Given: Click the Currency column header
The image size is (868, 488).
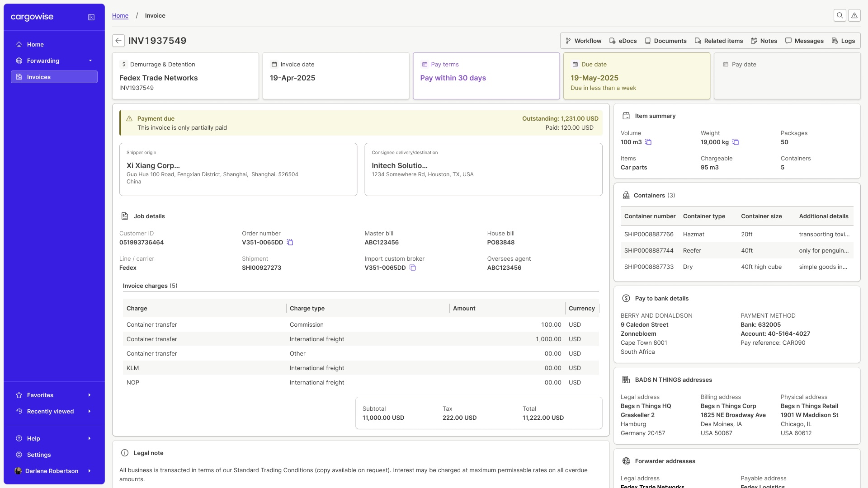Looking at the screenshot, I should tap(582, 308).
